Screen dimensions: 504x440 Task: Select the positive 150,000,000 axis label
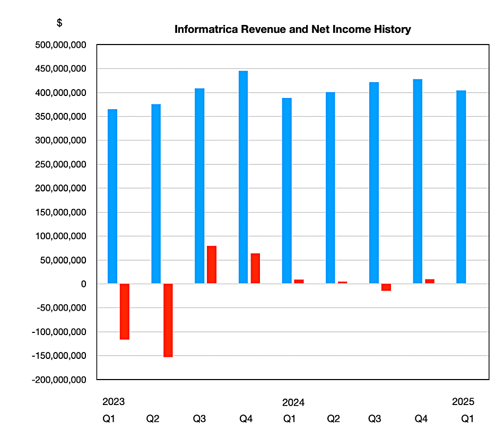tap(61, 212)
